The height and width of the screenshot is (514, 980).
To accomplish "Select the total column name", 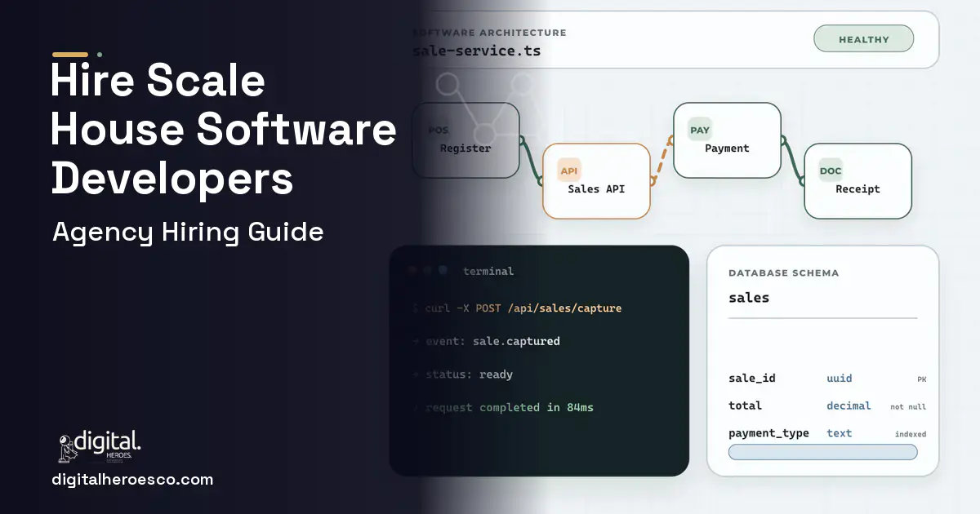I will 745,405.
